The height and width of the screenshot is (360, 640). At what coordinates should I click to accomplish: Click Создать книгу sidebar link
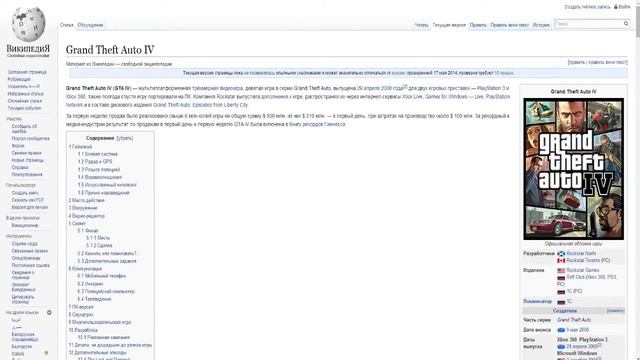coord(25,193)
